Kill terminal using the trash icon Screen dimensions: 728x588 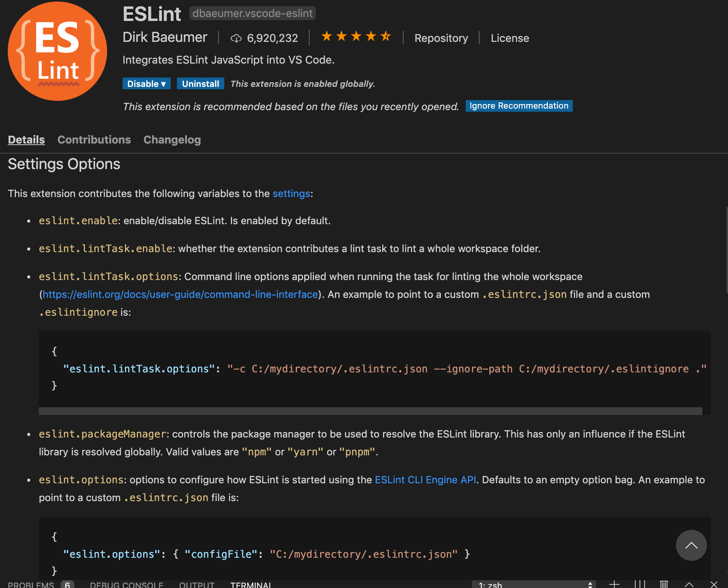click(x=664, y=584)
